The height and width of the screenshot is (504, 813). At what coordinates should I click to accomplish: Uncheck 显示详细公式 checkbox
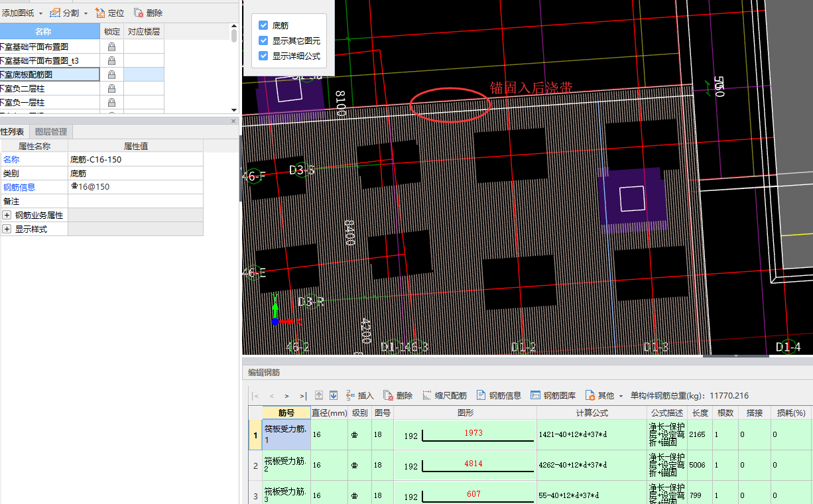[x=263, y=56]
